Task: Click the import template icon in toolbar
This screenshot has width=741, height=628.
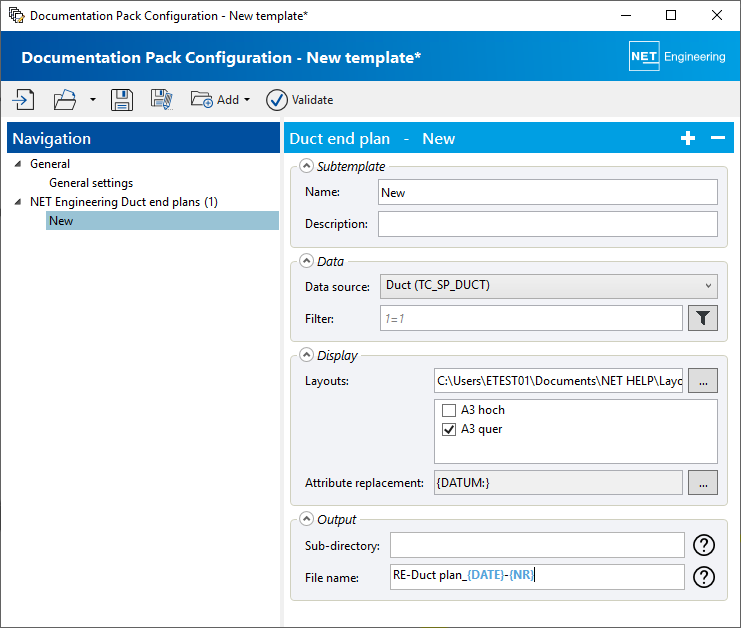Action: click(x=23, y=100)
